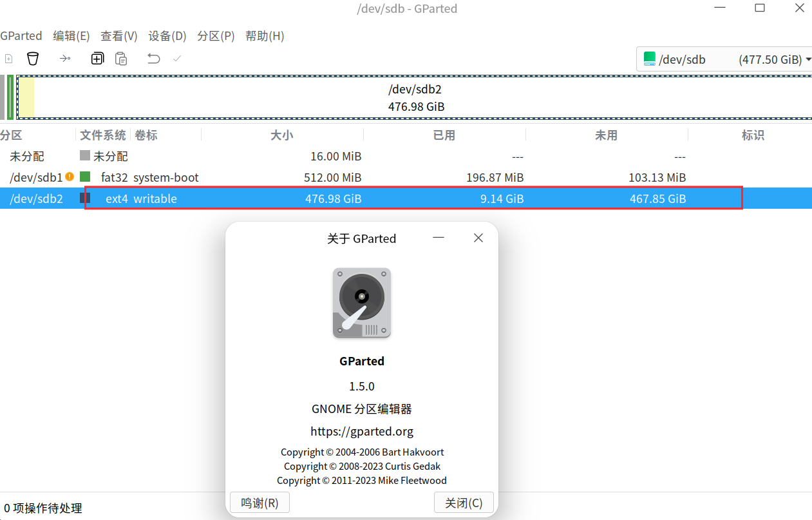Click the 关闭(C) button in the About dialog
812x520 pixels.
click(464, 503)
